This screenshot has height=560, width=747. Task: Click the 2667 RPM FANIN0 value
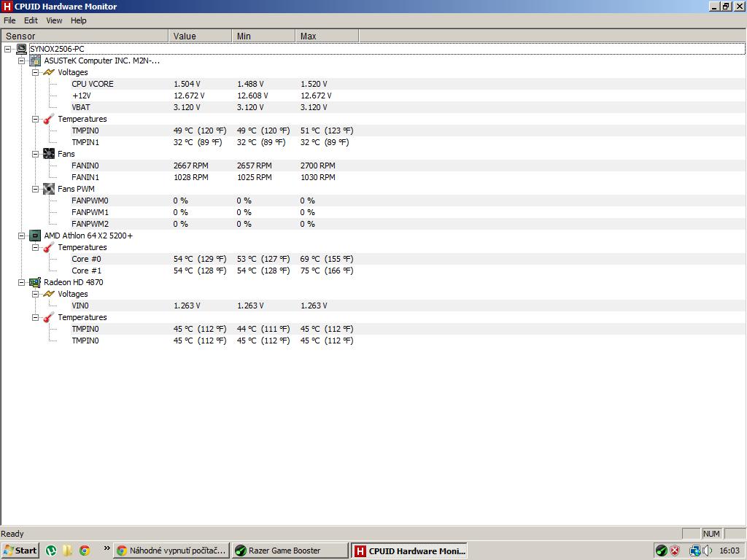(x=190, y=166)
